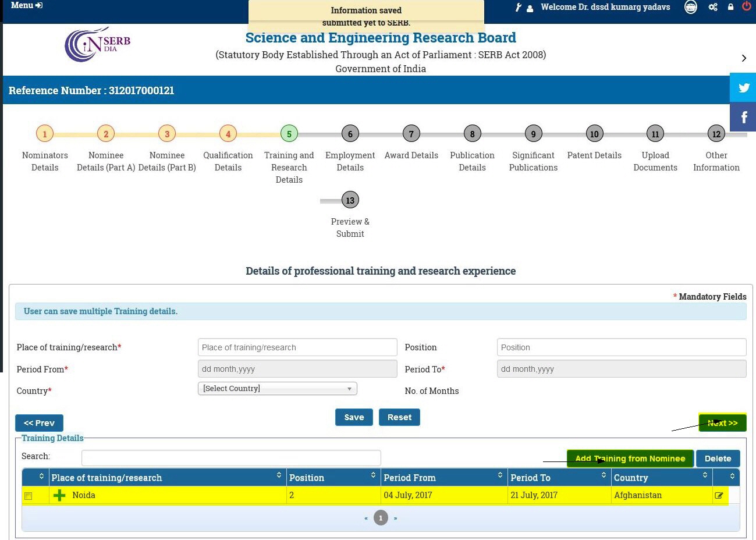Go to step 11 Upload Documents
This screenshot has width=756, height=540.
[655, 134]
